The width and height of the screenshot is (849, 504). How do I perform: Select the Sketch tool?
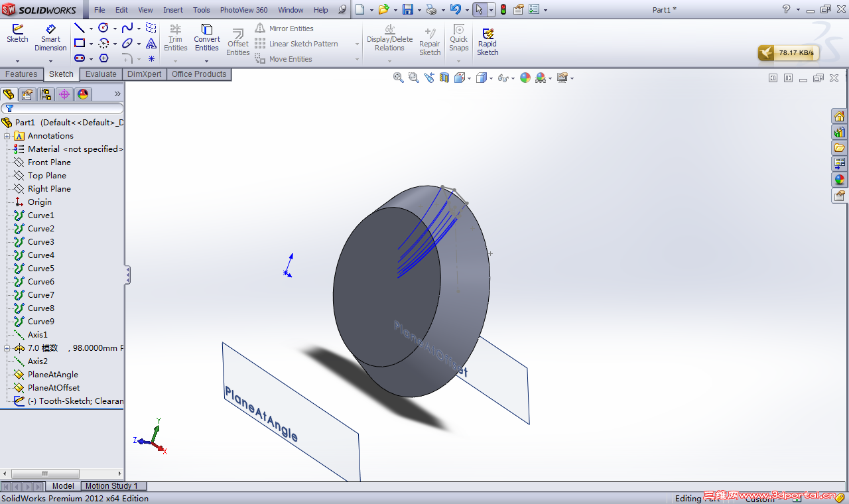(x=17, y=34)
